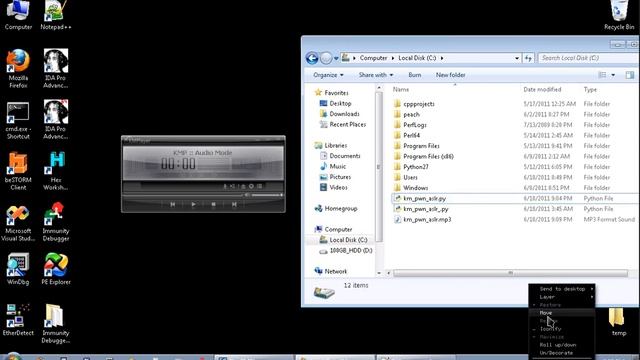
Task: Choose Move in the context menu
Action: tap(562, 313)
